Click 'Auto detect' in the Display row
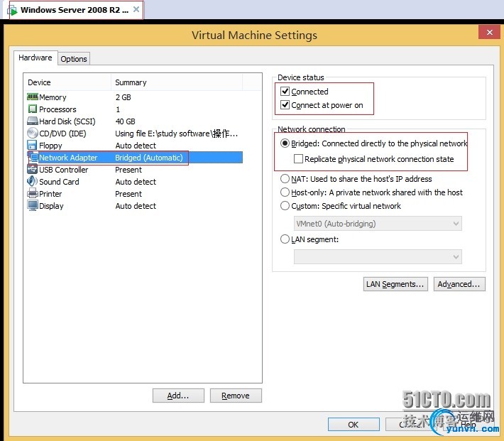 tap(136, 206)
